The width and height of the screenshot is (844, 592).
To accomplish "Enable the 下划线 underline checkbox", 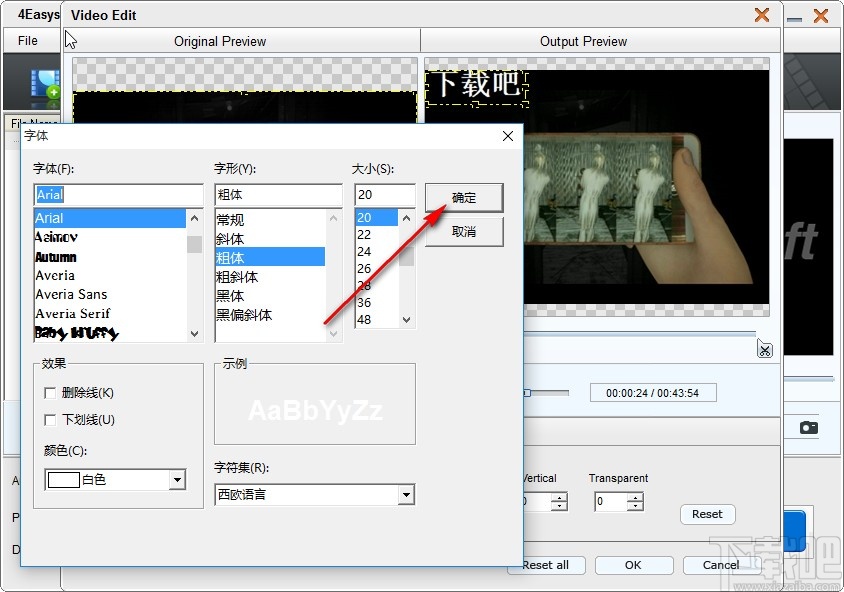I will 50,420.
